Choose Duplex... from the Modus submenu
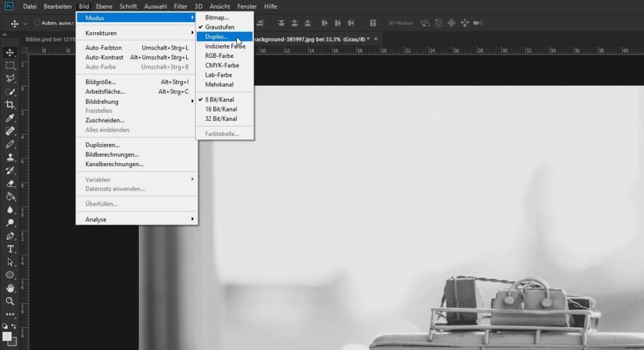Image resolution: width=644 pixels, height=350 pixels. 225,37
